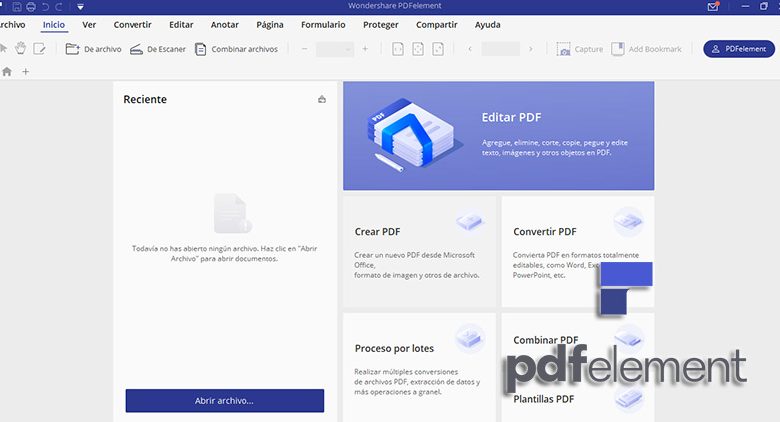Open the Convertir menu

[132, 24]
